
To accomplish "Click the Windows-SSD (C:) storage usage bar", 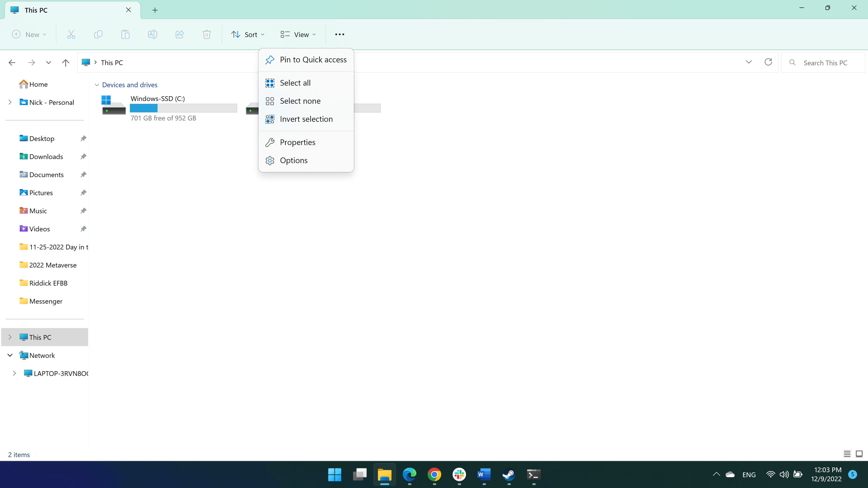I will pyautogui.click(x=183, y=108).
